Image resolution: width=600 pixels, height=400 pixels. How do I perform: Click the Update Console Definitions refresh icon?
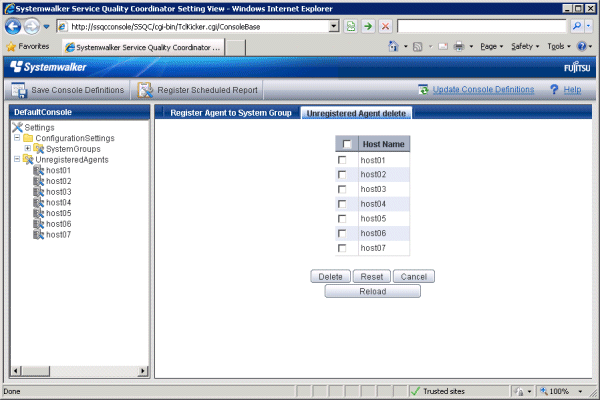click(423, 90)
